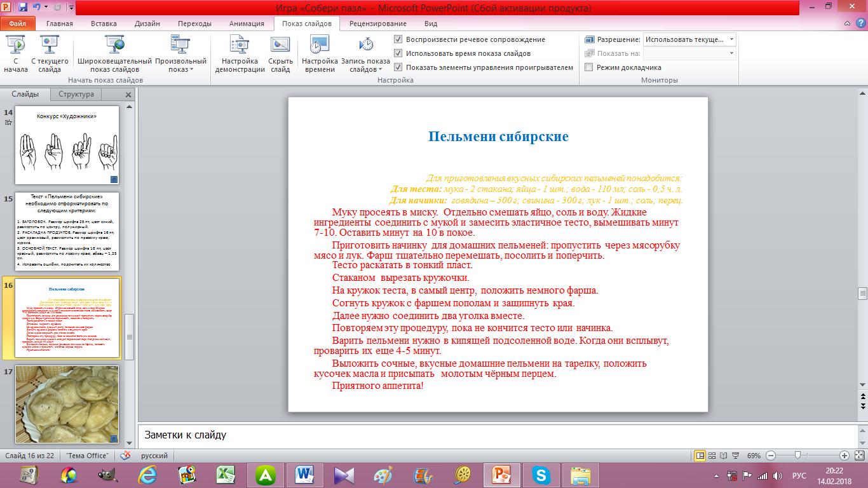Click slide title 'Пельмени сибирские'
The height and width of the screenshot is (488, 868).
pos(498,137)
